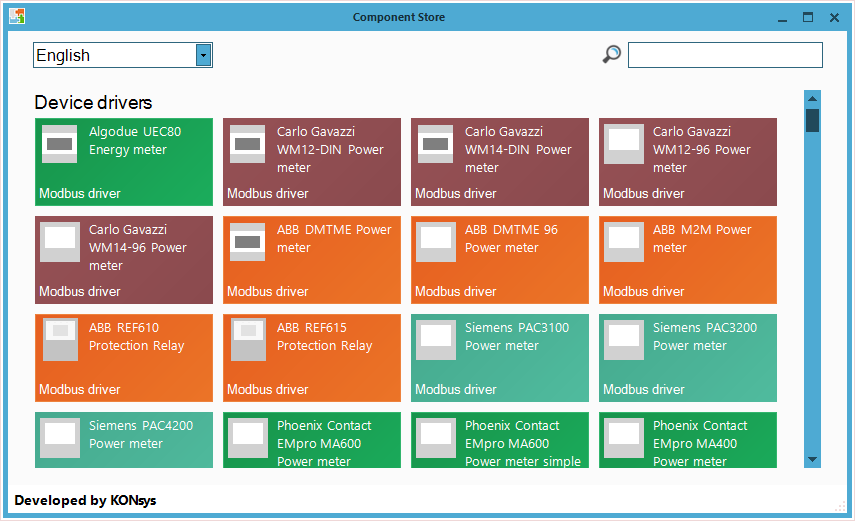The width and height of the screenshot is (855, 521).
Task: Click the Siemens PAC3100 device icon
Action: (436, 340)
